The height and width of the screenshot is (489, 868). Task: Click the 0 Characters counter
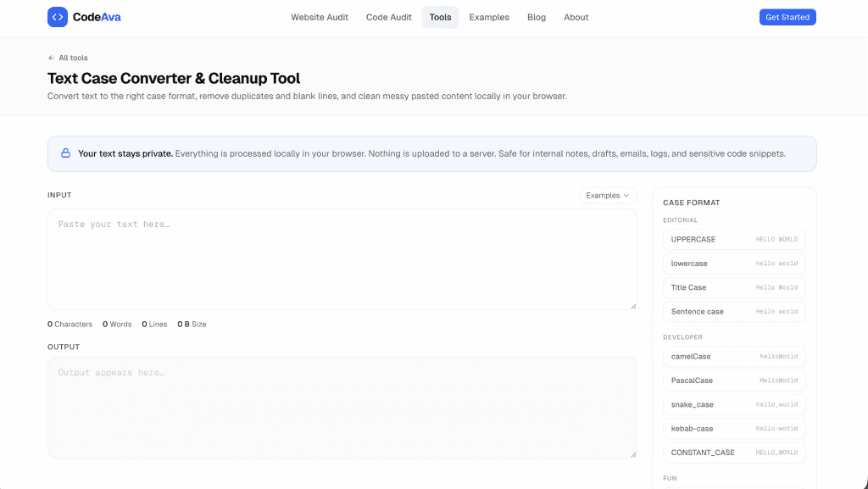point(70,324)
